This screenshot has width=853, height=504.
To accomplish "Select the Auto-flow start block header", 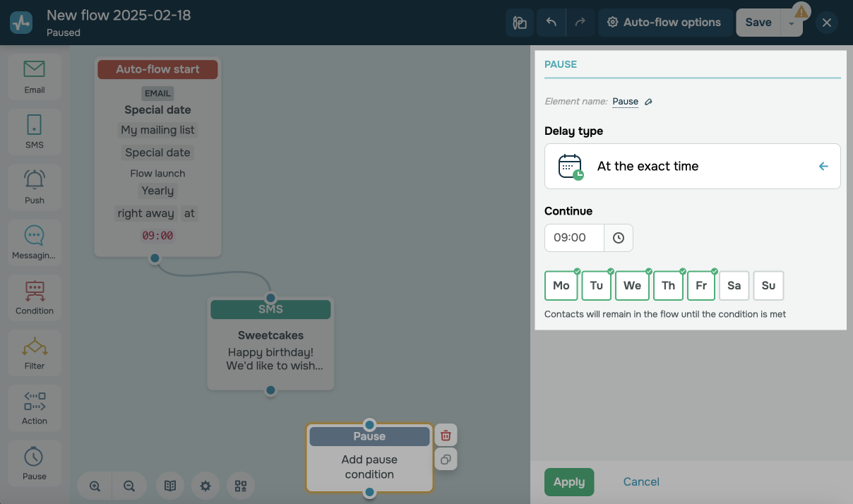I will pos(157,69).
